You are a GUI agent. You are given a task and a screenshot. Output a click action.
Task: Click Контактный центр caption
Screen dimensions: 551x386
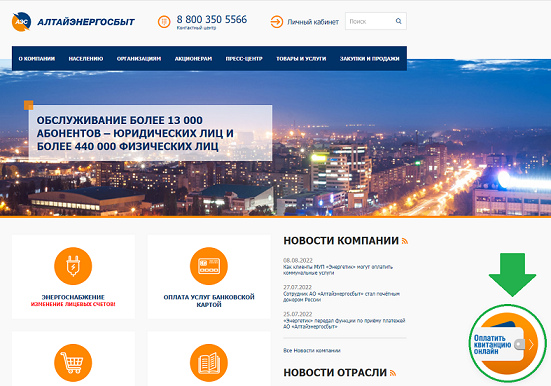[196, 28]
